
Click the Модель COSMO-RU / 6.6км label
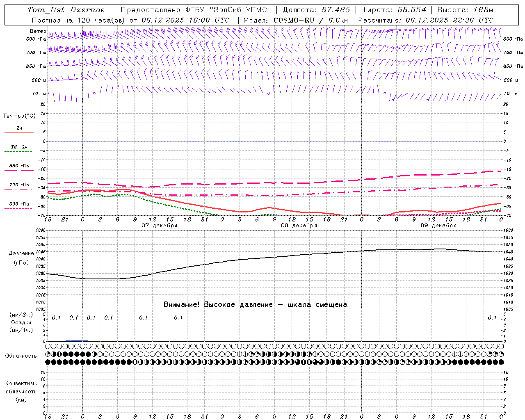pyautogui.click(x=296, y=20)
